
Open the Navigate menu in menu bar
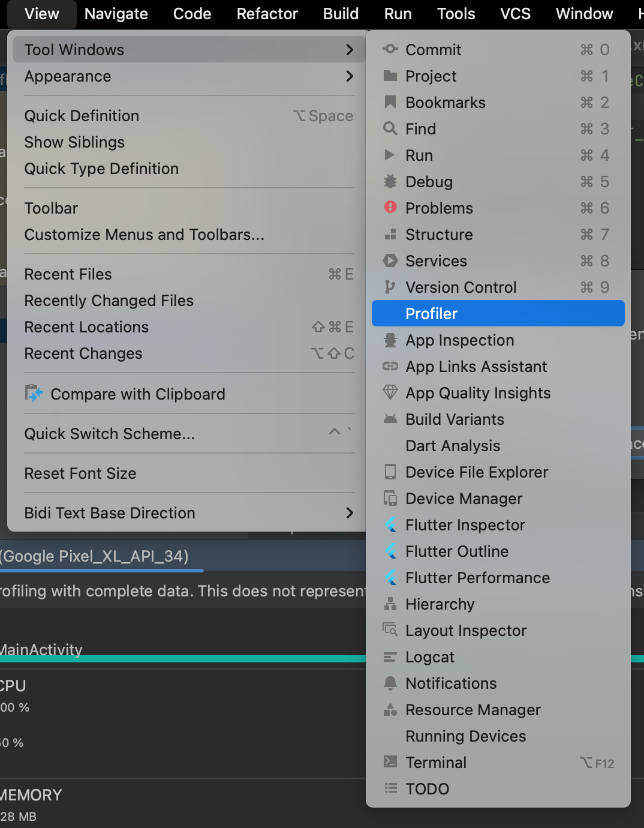point(116,14)
